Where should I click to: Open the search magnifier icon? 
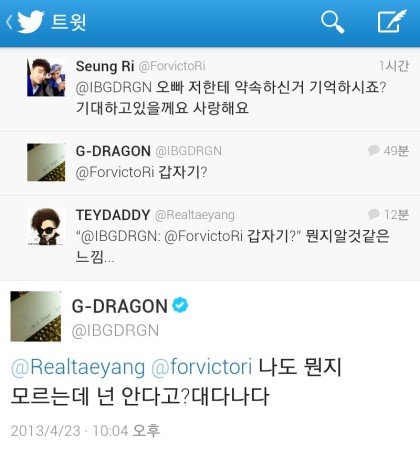(x=332, y=22)
